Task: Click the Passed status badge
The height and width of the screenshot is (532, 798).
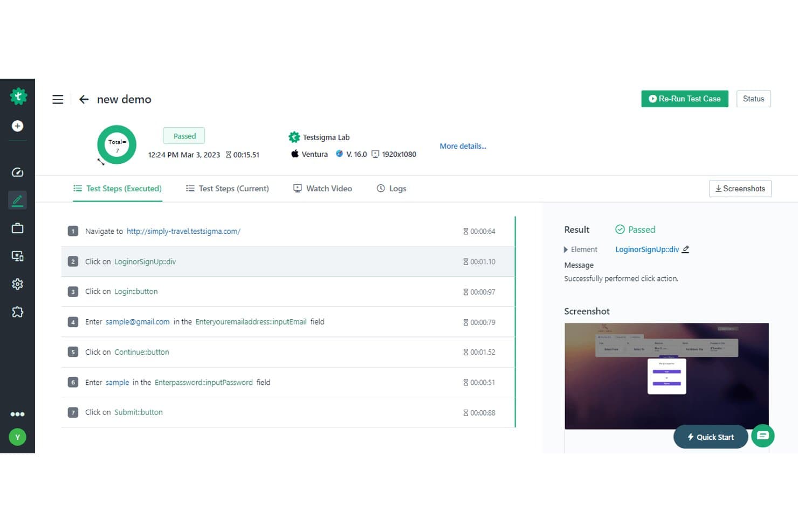Action: (184, 136)
